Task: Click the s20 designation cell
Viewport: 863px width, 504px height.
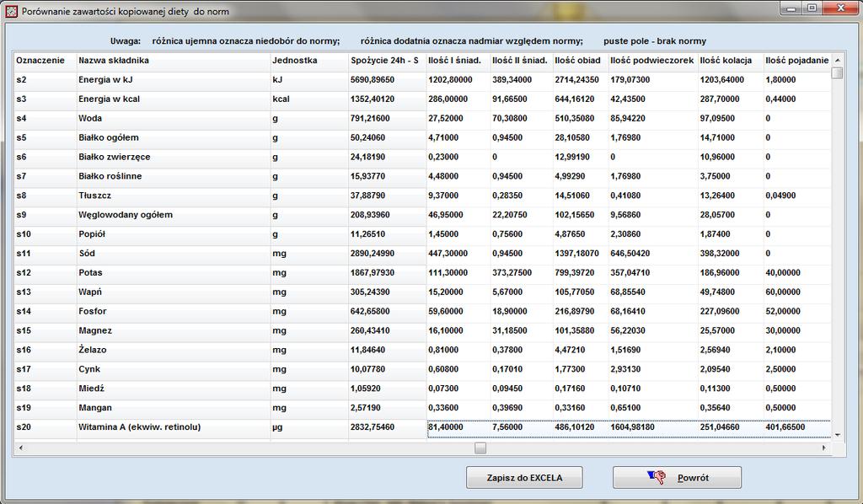Action: point(46,427)
